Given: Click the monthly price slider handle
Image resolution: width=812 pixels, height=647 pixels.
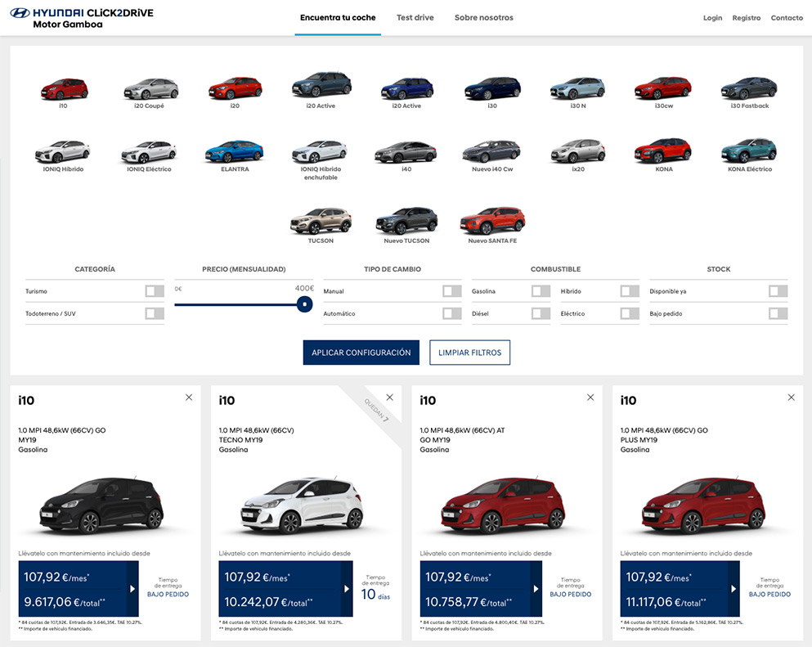Looking at the screenshot, I should pyautogui.click(x=304, y=304).
